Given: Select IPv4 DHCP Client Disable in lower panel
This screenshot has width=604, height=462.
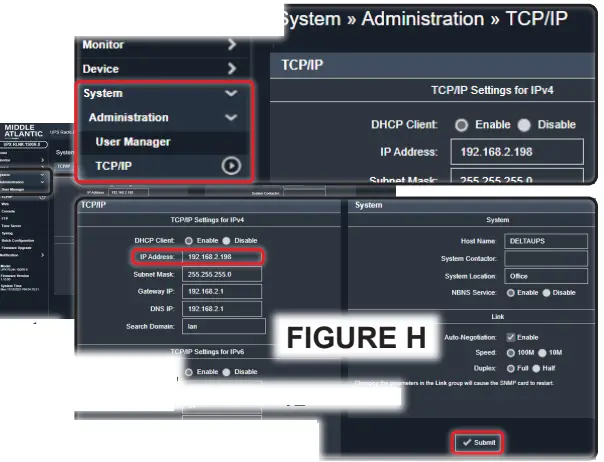Looking at the screenshot, I should [226, 241].
